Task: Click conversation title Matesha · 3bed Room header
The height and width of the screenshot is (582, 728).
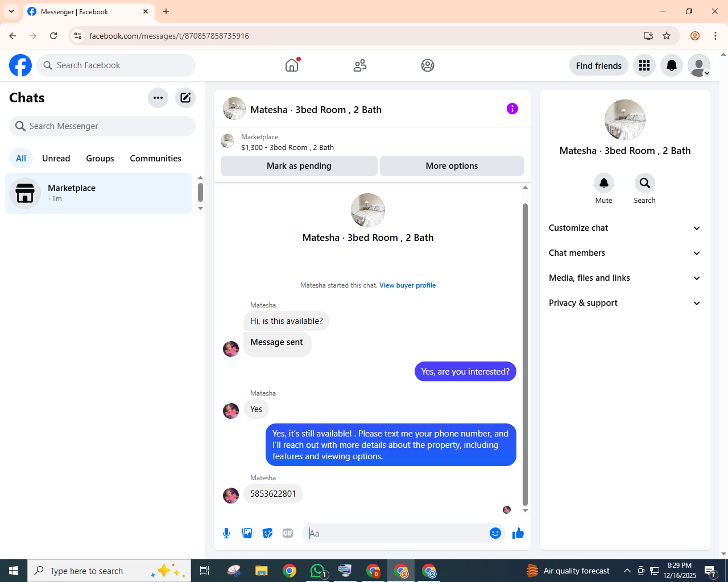Action: (316, 110)
